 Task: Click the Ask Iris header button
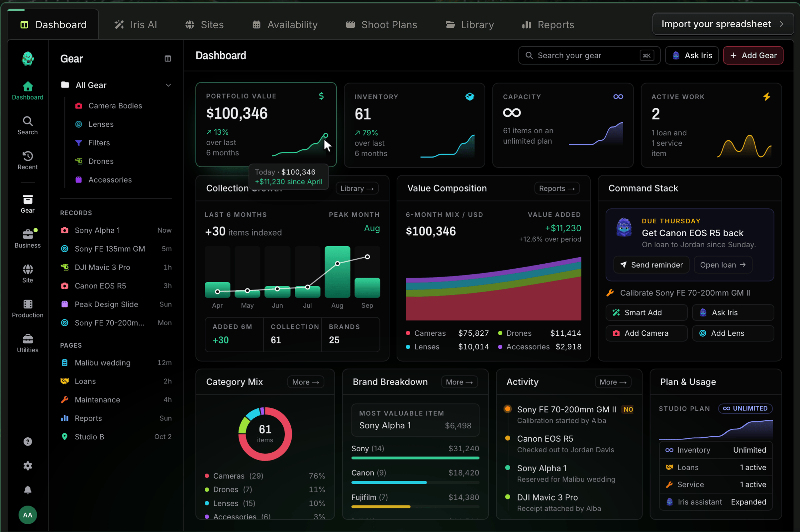[x=692, y=55]
